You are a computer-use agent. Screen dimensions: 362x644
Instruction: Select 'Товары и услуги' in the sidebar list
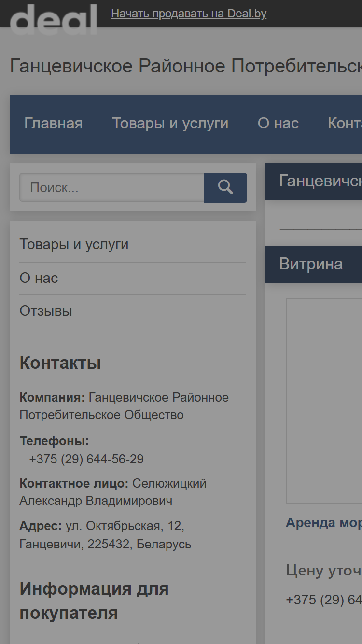[74, 244]
